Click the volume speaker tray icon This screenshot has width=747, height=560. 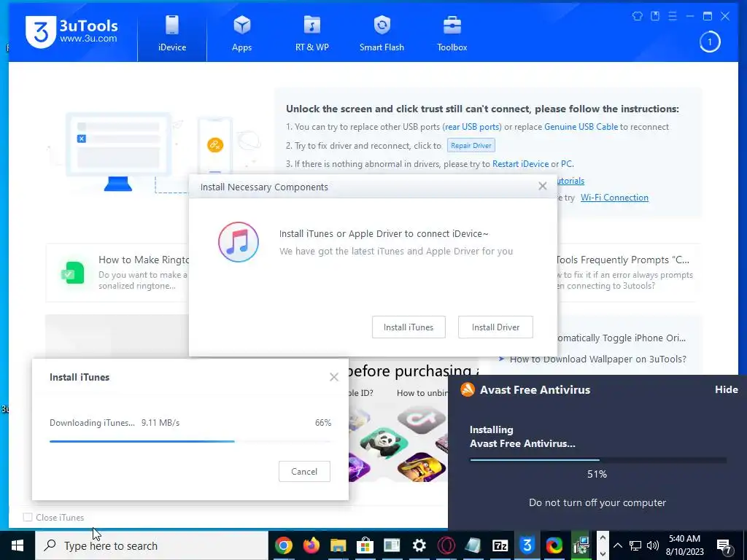(x=653, y=545)
